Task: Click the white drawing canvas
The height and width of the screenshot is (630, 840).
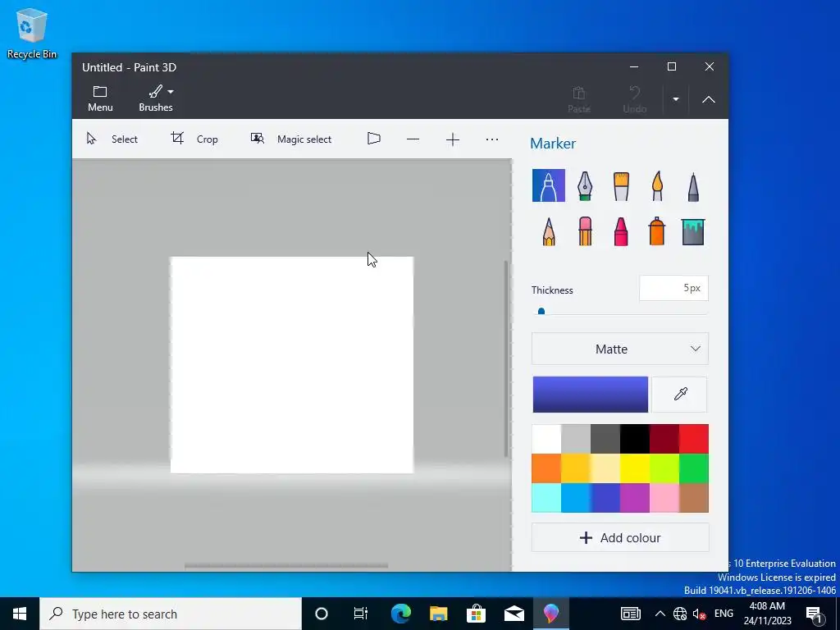Action: [x=292, y=365]
